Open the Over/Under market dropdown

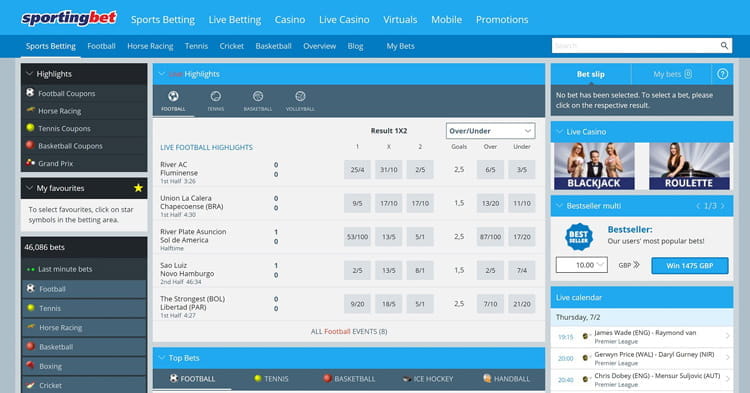[x=490, y=131]
